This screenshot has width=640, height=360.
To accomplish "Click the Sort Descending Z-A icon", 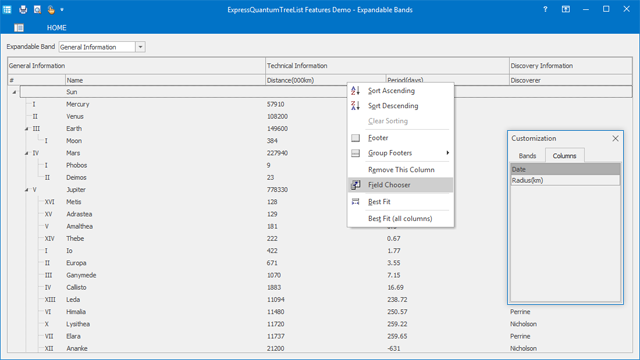I will point(356,106).
